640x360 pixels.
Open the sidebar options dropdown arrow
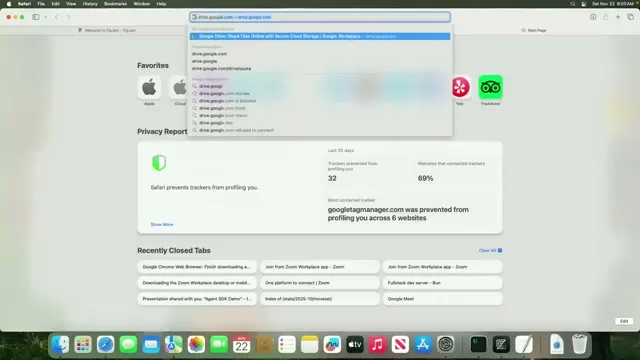point(45,17)
